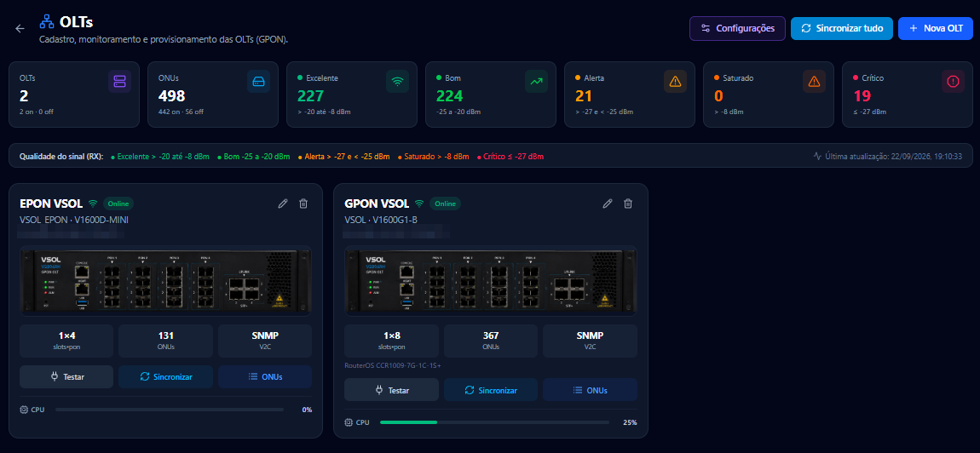
Task: Click the 131 ONUs tile
Action: [x=165, y=341]
